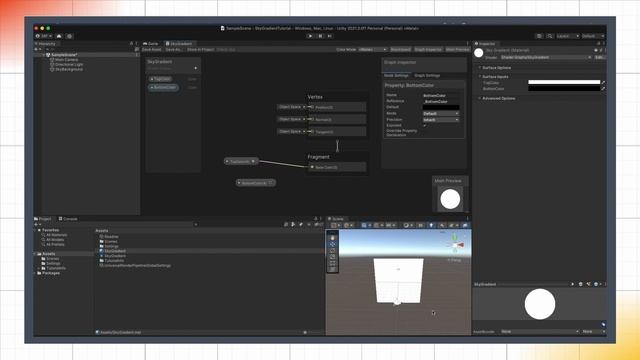
Task: Click the add property plus in the Blackboard
Action: (x=196, y=68)
